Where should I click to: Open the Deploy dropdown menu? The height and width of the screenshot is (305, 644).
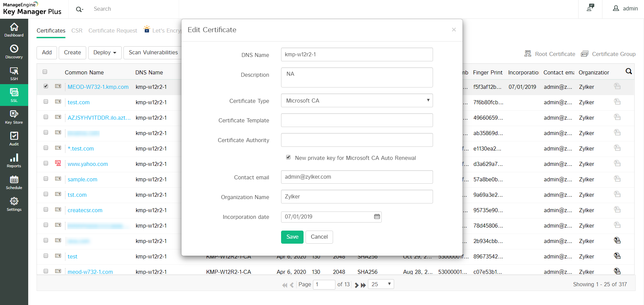click(x=105, y=53)
